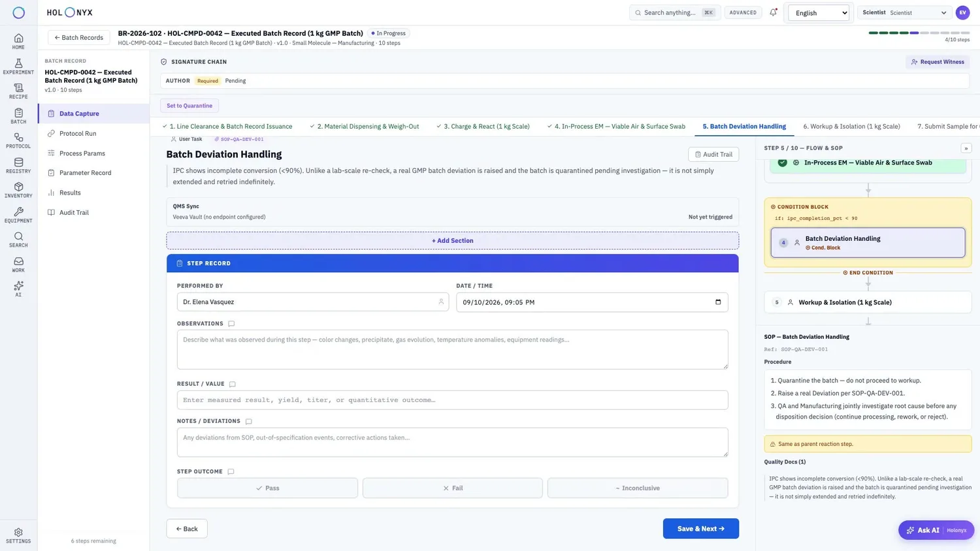
Task: Click the Observations text area
Action: coord(452,349)
